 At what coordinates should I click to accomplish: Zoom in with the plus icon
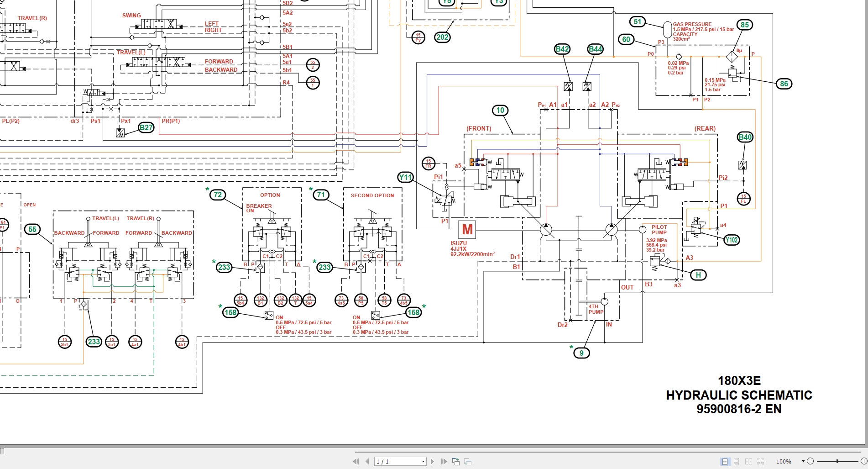click(863, 461)
